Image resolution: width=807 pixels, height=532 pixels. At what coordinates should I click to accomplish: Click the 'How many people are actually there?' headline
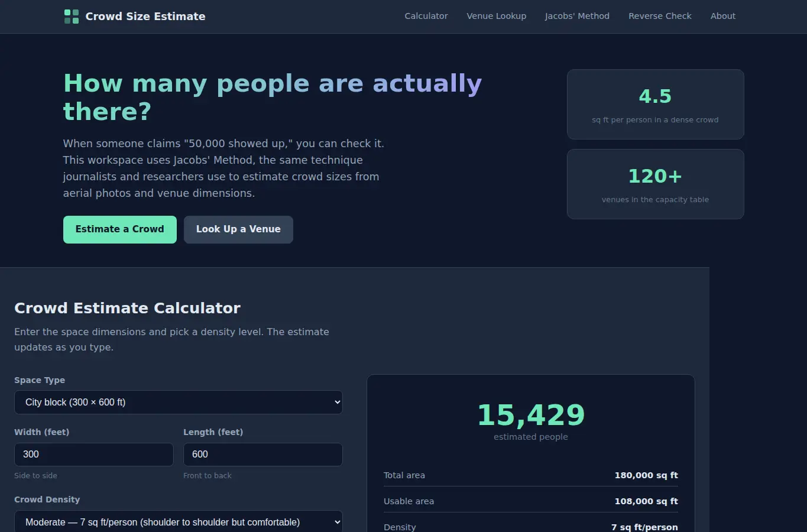point(273,98)
